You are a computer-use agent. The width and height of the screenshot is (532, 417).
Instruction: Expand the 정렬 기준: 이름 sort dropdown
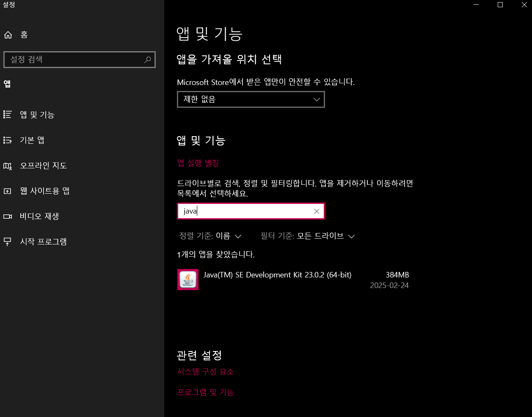click(210, 236)
